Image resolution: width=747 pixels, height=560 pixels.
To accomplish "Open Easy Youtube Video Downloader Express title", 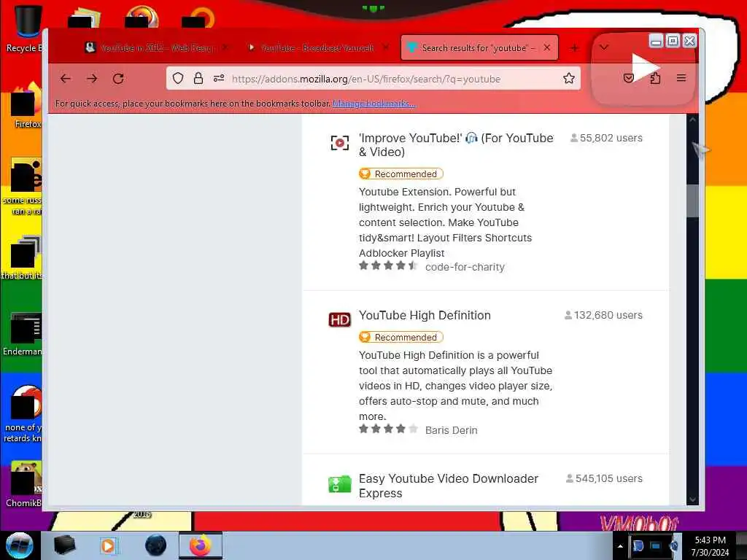I will click(449, 486).
